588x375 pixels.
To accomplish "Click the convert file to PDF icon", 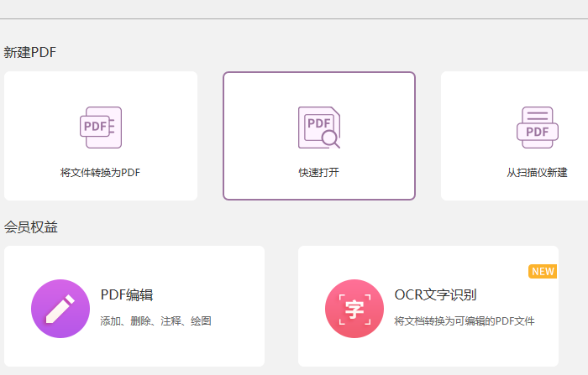I will pyautogui.click(x=101, y=128).
